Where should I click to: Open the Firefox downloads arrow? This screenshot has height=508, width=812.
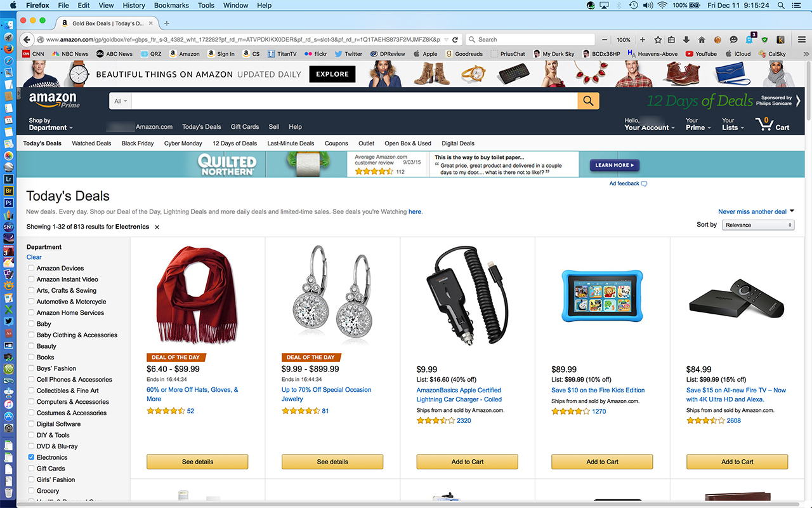[x=686, y=39]
